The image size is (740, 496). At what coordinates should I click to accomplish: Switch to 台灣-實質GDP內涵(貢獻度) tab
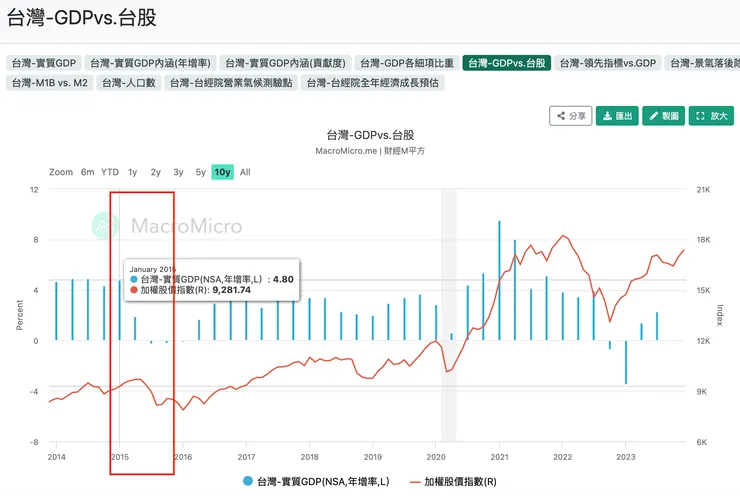pos(285,63)
